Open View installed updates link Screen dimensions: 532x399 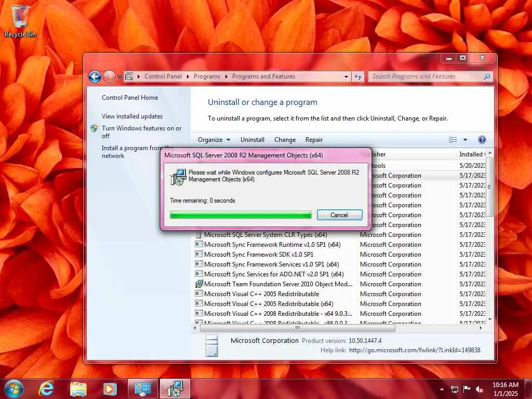(132, 116)
